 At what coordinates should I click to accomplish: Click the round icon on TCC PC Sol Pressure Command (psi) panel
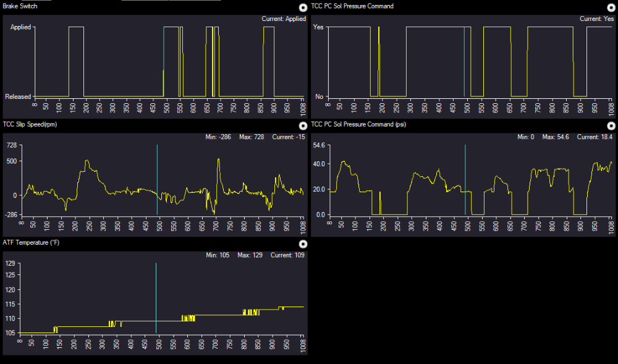[611, 125]
